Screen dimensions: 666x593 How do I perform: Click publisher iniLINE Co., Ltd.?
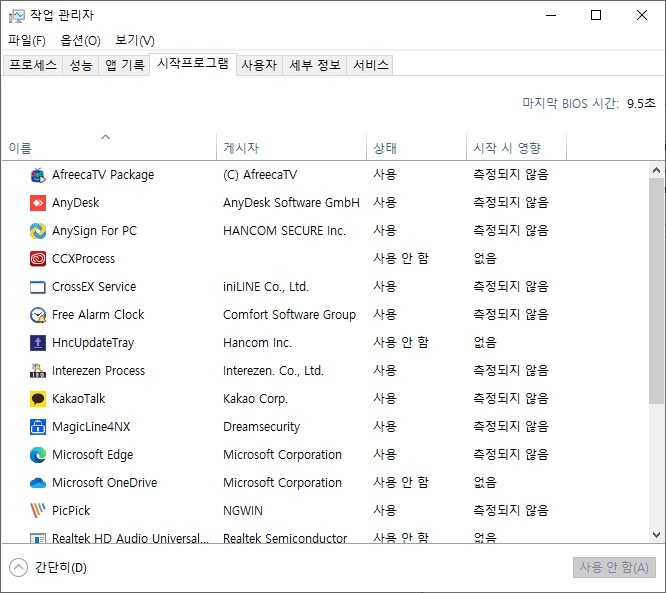coord(266,287)
